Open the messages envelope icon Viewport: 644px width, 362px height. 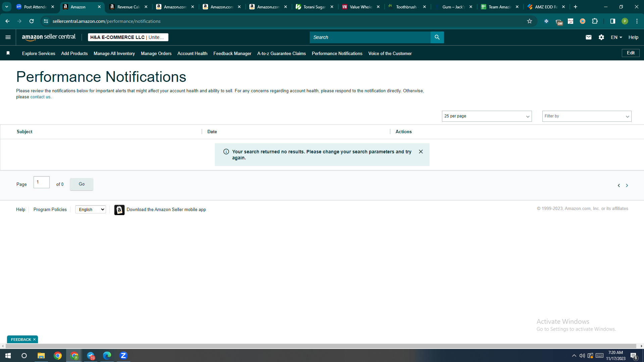pyautogui.click(x=589, y=37)
